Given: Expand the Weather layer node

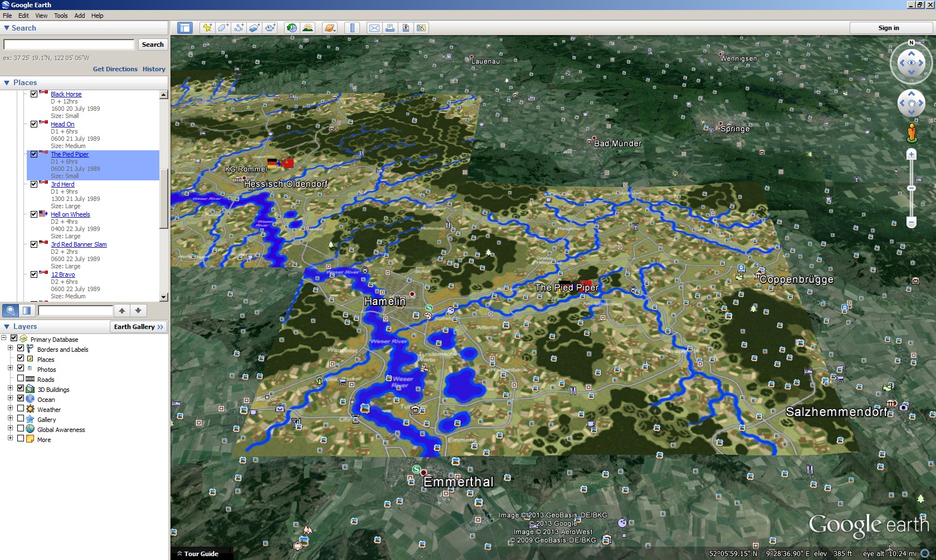Looking at the screenshot, I should pyautogui.click(x=10, y=409).
